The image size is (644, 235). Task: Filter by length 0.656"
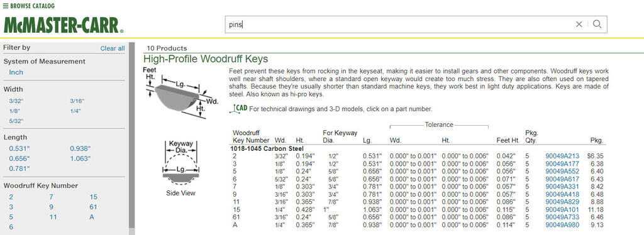click(x=19, y=159)
